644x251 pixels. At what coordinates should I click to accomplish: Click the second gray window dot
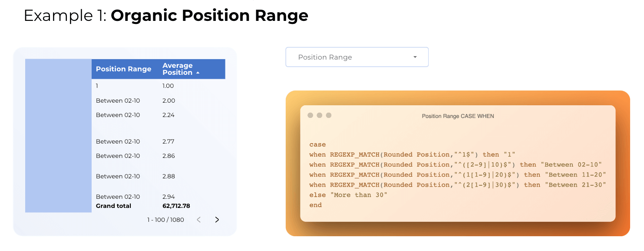tap(319, 115)
